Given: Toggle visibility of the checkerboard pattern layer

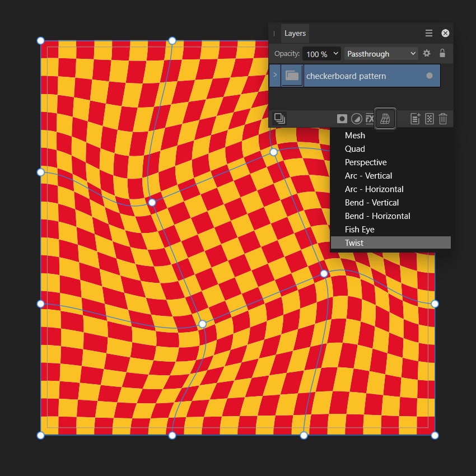Looking at the screenshot, I should [x=429, y=75].
